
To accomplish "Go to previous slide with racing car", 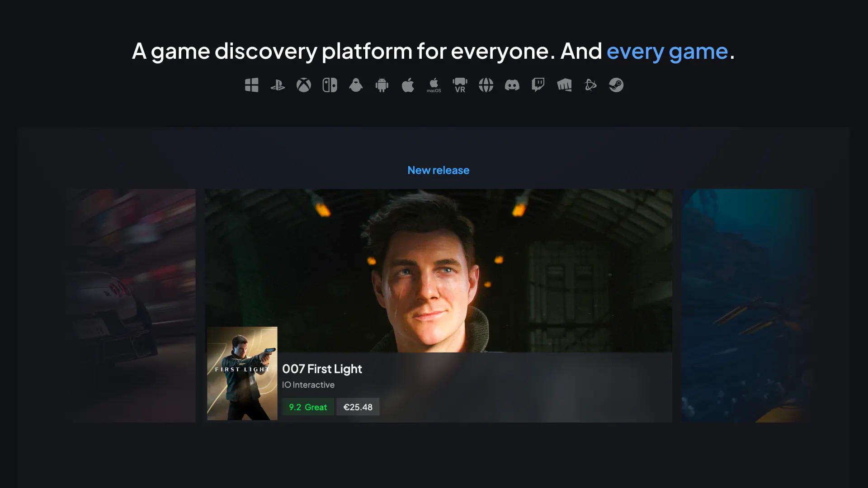I will point(131,305).
